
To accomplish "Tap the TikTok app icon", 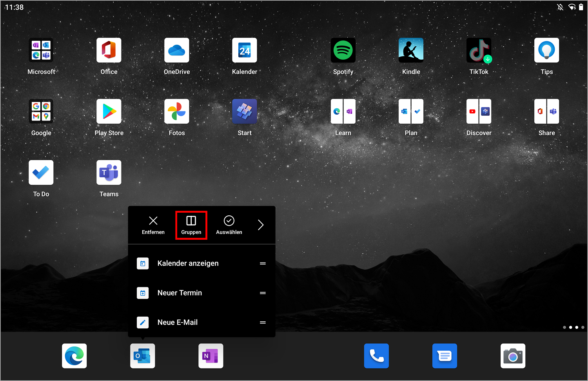I will point(479,50).
